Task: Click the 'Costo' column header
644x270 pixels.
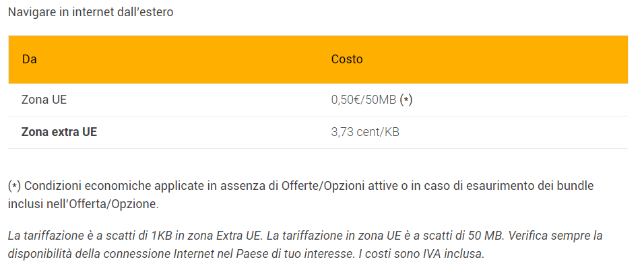Action: coord(347,59)
